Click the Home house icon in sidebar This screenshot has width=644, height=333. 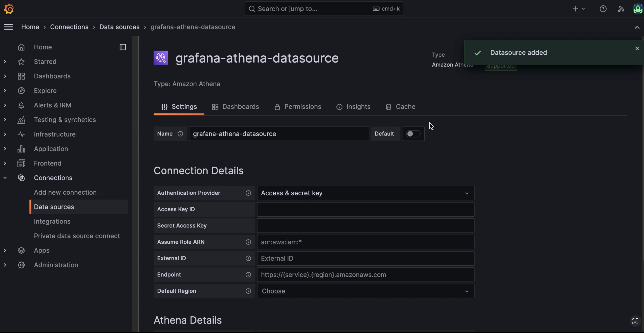point(21,47)
